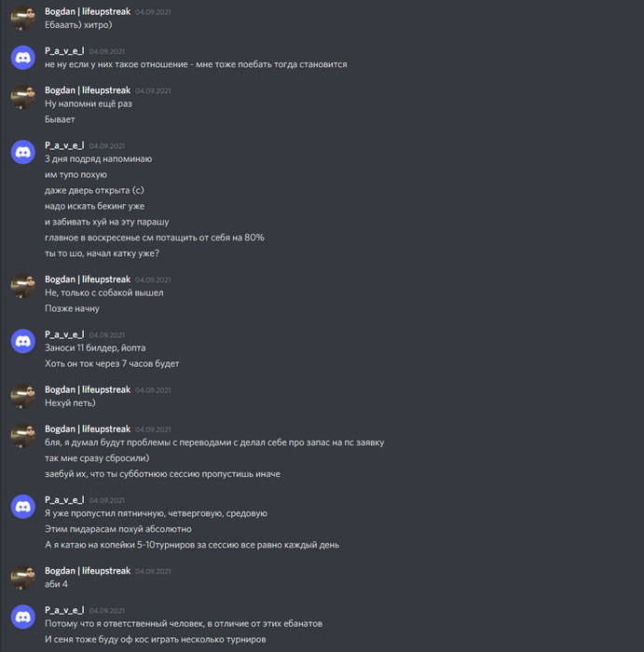Click P_a_v_e_l's avatar beside the '3 дня подряд напоминаю' message

tap(23, 152)
